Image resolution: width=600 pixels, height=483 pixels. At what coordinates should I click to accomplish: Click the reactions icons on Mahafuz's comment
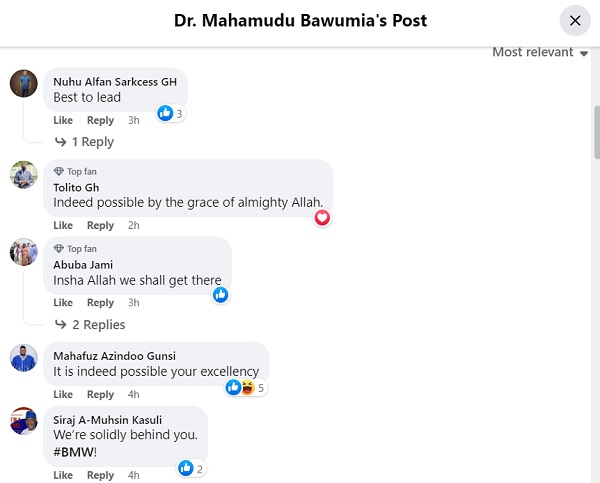(x=240, y=387)
